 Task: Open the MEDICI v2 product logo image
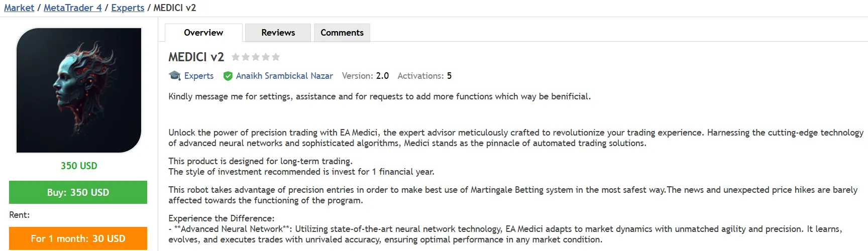click(79, 90)
